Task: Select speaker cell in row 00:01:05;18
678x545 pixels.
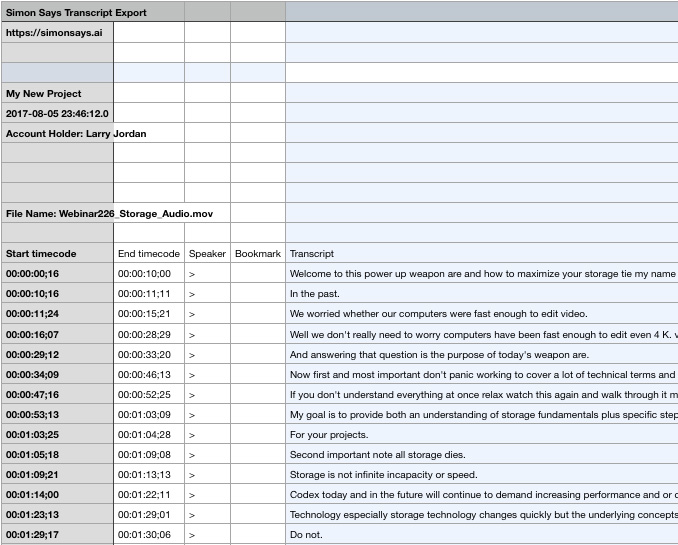Action: [x=207, y=454]
